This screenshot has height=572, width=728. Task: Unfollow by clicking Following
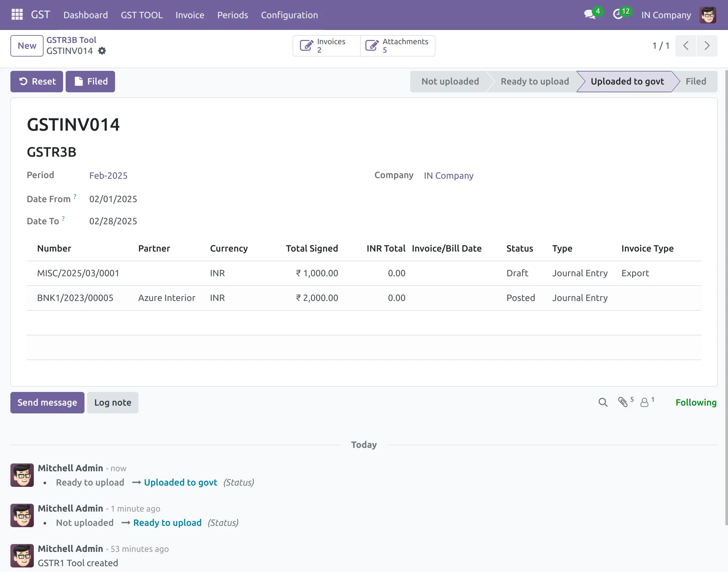pyautogui.click(x=696, y=402)
